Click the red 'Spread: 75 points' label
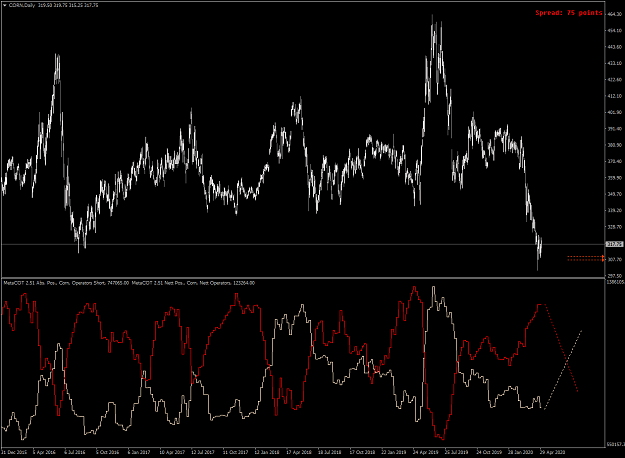 point(569,13)
